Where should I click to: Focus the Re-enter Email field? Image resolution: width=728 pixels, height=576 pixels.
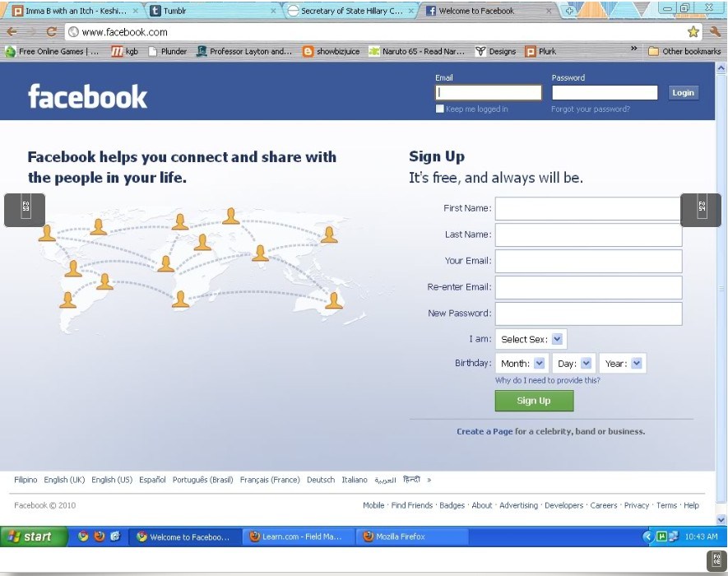click(x=589, y=287)
